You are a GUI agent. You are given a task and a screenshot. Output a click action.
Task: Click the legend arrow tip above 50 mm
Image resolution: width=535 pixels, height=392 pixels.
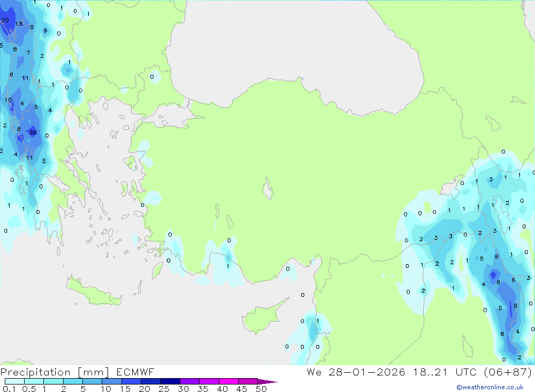click(x=267, y=382)
